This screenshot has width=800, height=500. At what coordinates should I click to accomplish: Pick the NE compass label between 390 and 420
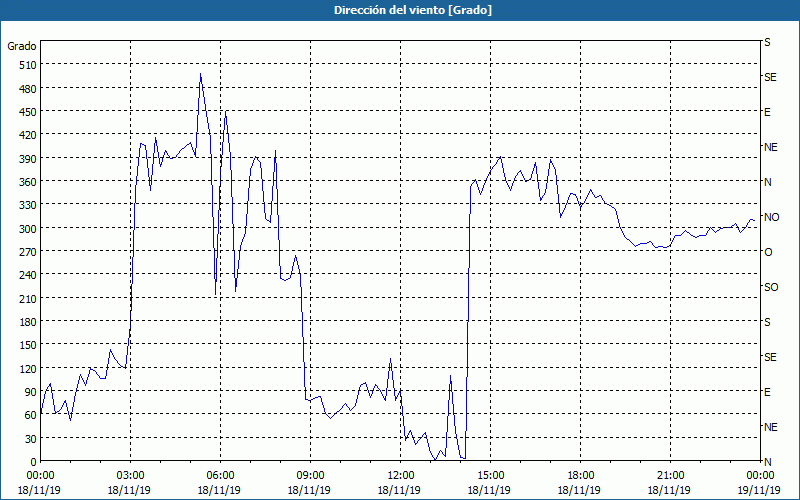point(770,147)
